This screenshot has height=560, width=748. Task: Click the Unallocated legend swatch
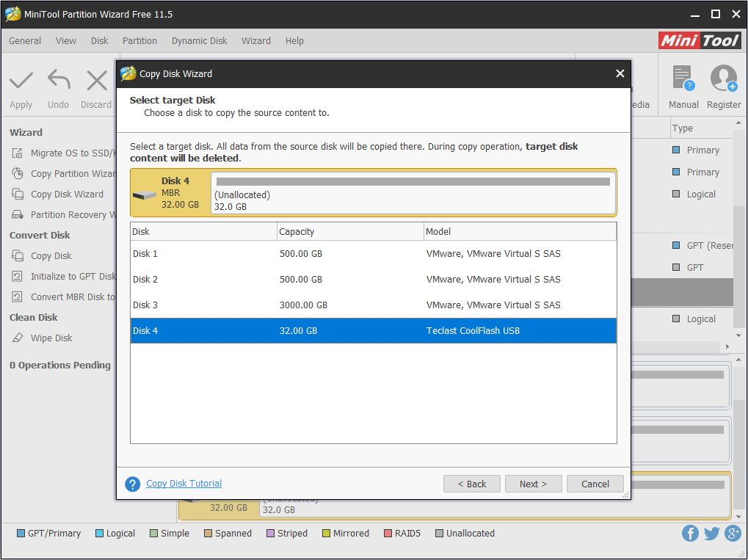(440, 534)
